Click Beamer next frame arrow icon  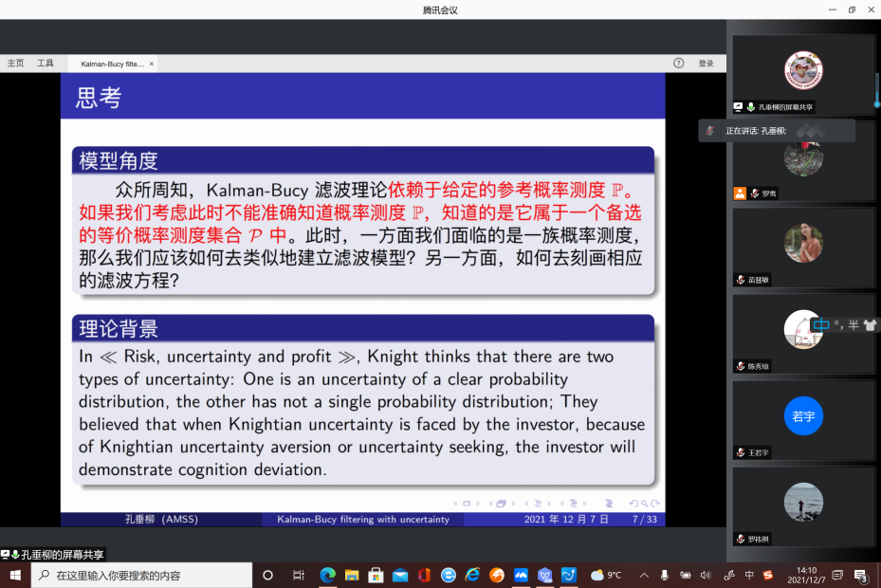pos(513,504)
